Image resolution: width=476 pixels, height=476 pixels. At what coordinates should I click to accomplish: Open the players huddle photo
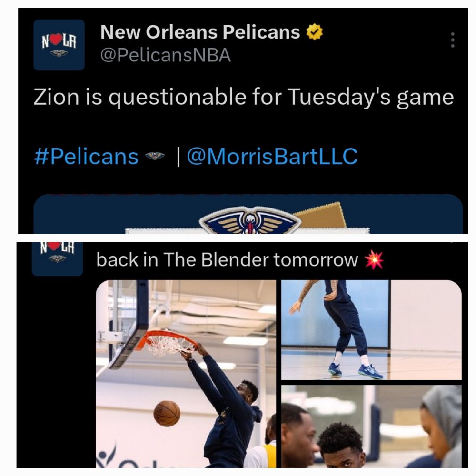point(371,426)
